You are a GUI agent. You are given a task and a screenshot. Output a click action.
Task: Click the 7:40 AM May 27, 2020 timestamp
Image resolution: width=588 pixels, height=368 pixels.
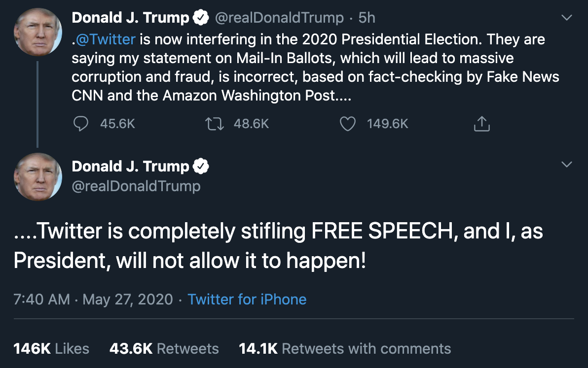tap(93, 299)
